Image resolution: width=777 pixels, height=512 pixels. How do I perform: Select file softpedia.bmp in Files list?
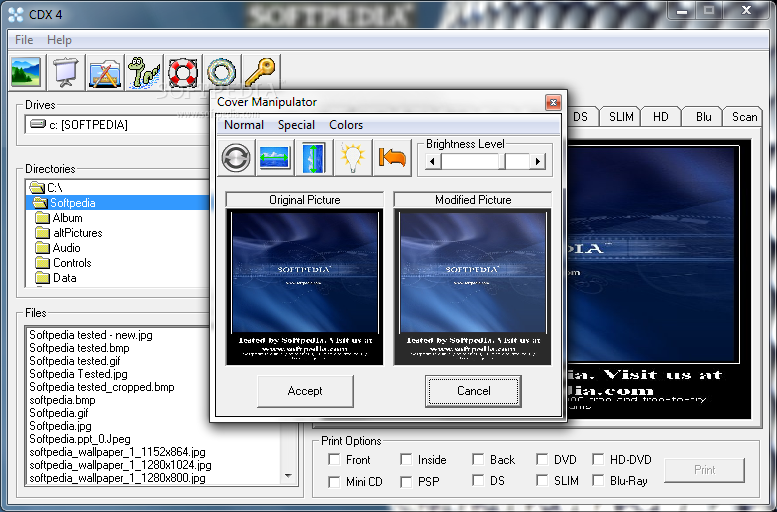point(62,400)
